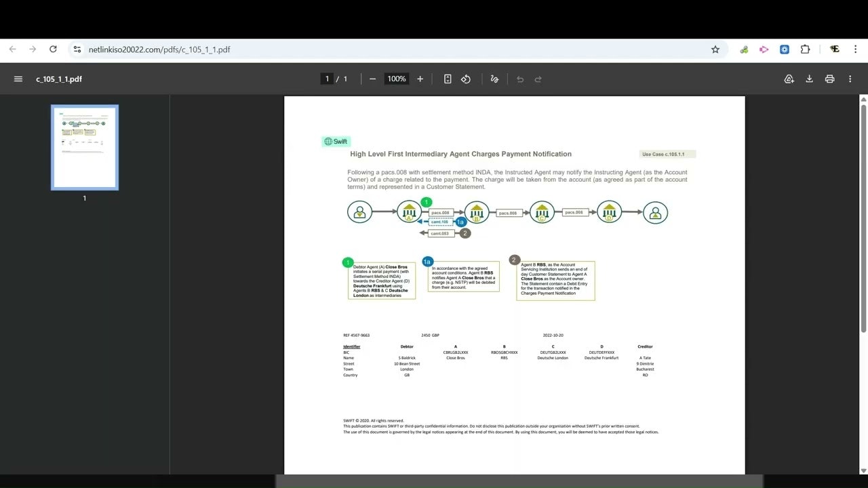Click "SWIFT © 2020. All rights reserved." line

pyautogui.click(x=373, y=420)
